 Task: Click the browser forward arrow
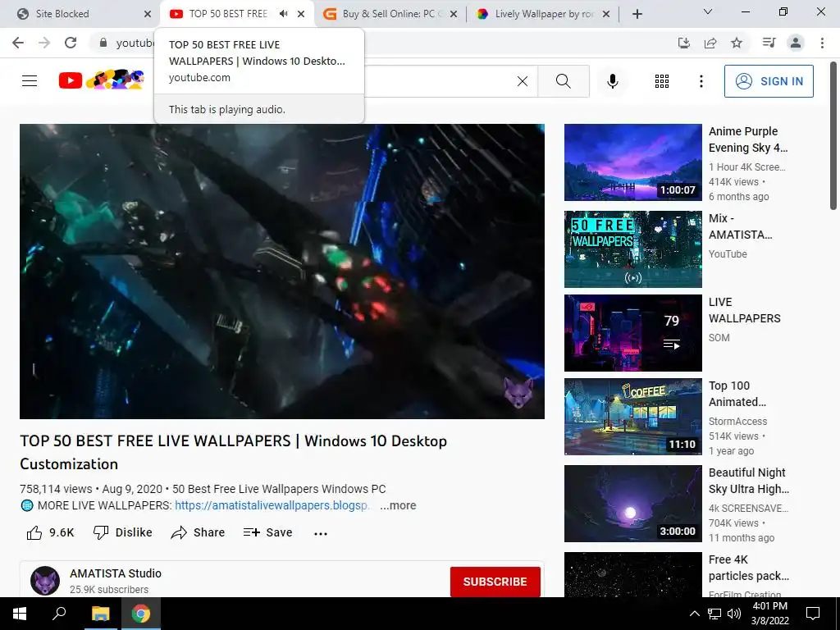(x=44, y=43)
